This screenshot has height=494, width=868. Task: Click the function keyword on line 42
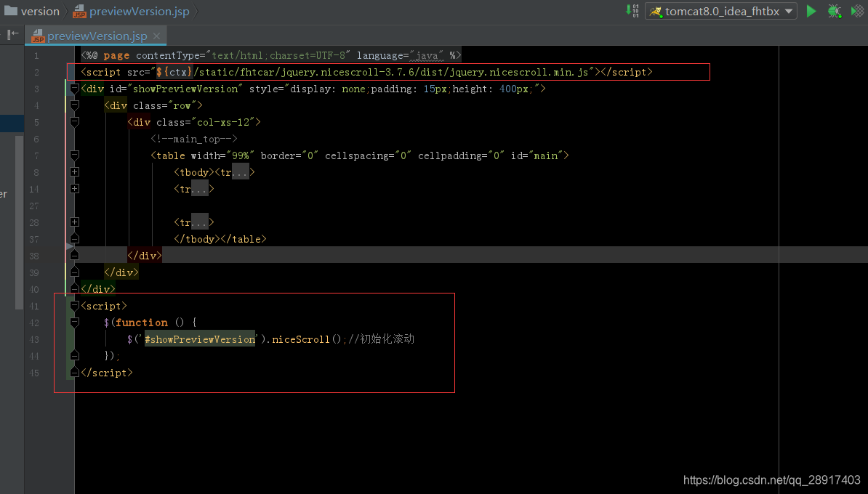(142, 323)
